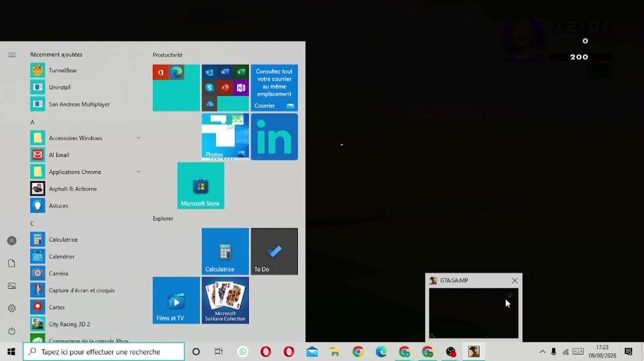The width and height of the screenshot is (644, 361).
Task: Expand the Accessoires Windows folder chevron
Action: pyautogui.click(x=138, y=138)
